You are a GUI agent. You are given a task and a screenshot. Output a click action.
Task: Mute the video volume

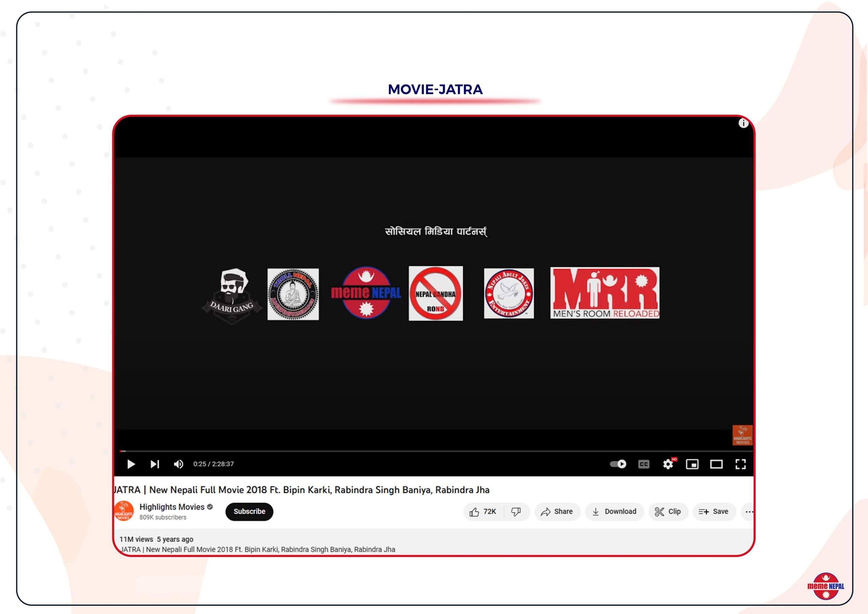coord(178,464)
